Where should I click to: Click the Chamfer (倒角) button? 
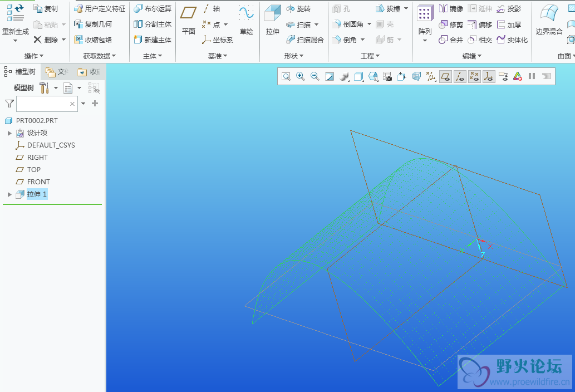[x=345, y=40]
